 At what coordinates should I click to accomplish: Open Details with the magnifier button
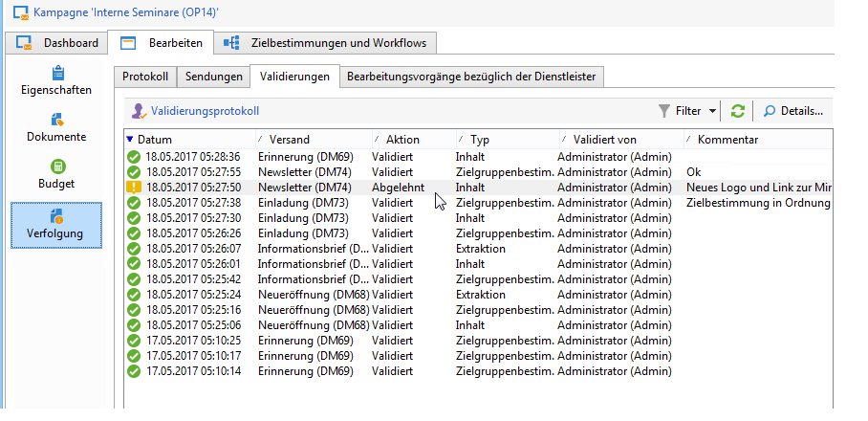click(x=793, y=111)
